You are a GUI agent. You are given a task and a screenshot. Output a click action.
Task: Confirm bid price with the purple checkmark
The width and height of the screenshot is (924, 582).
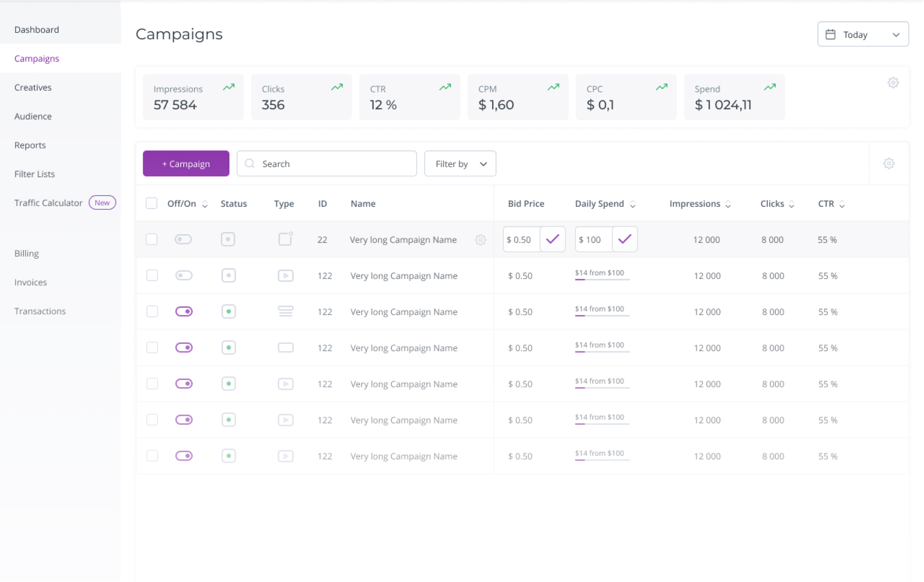tap(552, 240)
